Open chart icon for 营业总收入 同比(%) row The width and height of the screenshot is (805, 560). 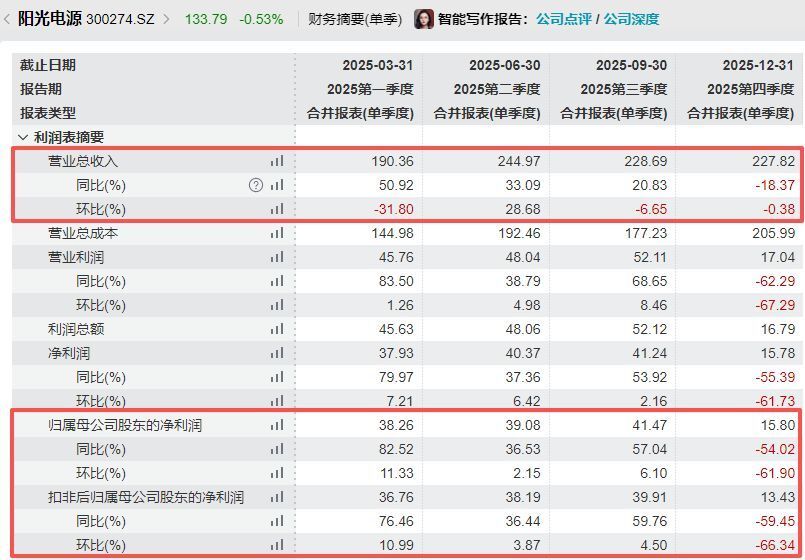tap(277, 185)
